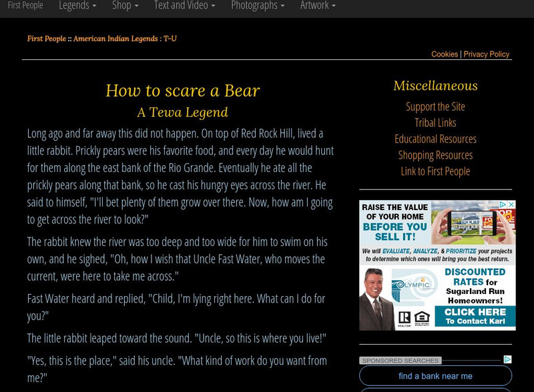
Task: Open Educational Resources link
Action: click(x=435, y=139)
